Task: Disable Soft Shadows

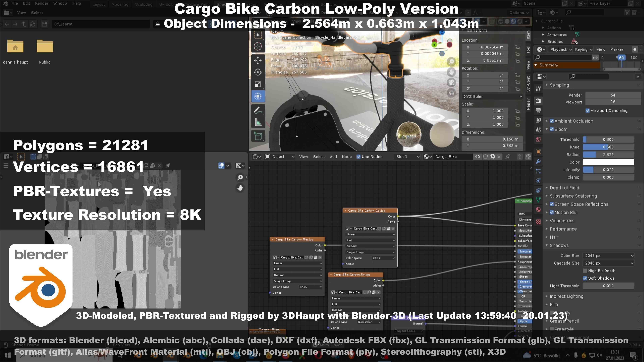Action: click(x=585, y=278)
